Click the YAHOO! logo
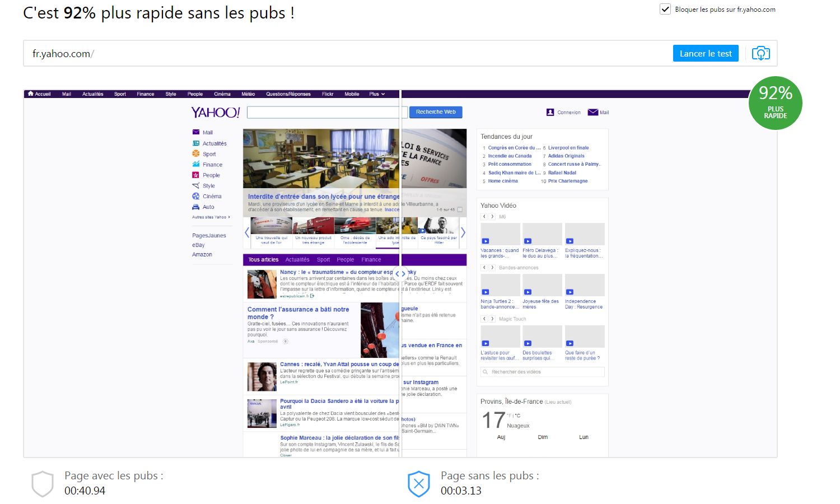 point(216,113)
